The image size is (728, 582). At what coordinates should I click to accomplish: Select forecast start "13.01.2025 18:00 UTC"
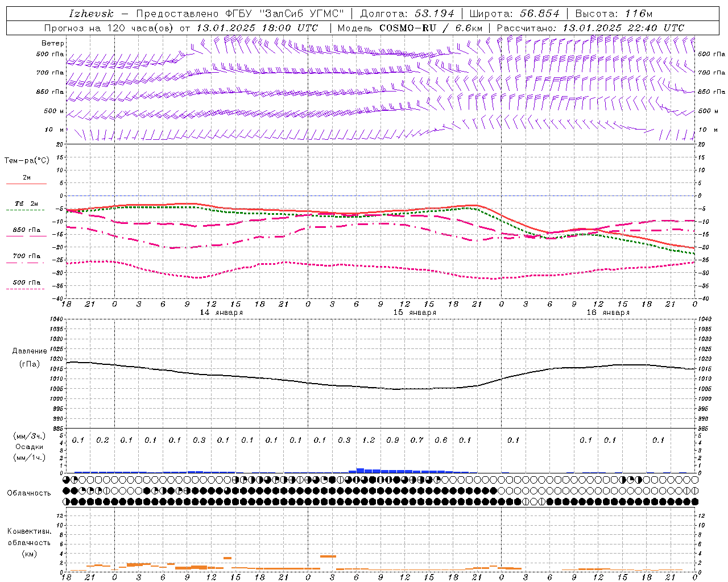[258, 28]
